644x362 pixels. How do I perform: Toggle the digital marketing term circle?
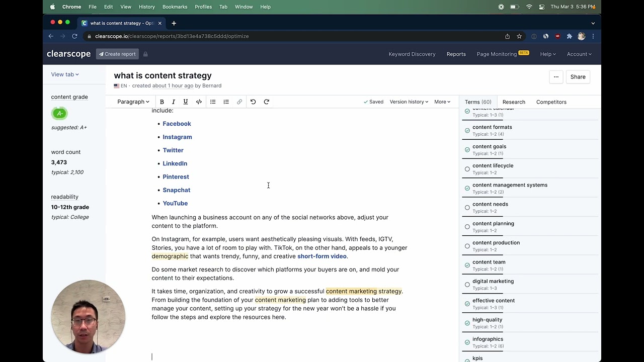467,284
